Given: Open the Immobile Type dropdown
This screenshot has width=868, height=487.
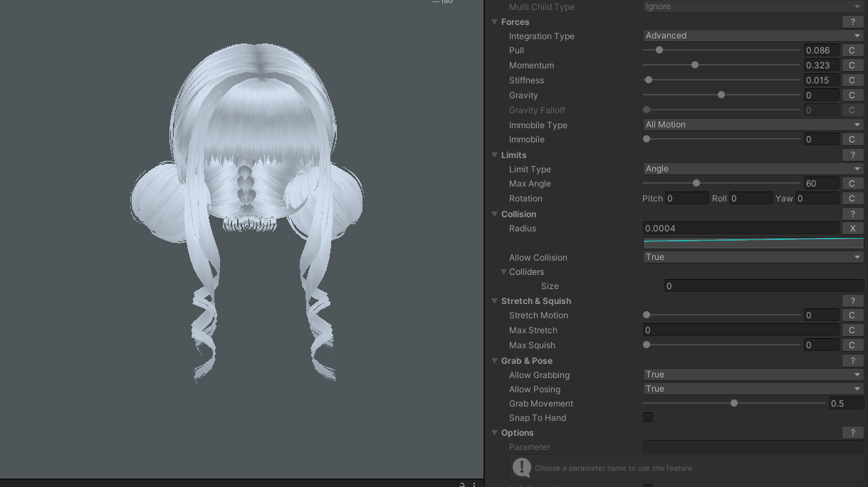Looking at the screenshot, I should [x=753, y=125].
